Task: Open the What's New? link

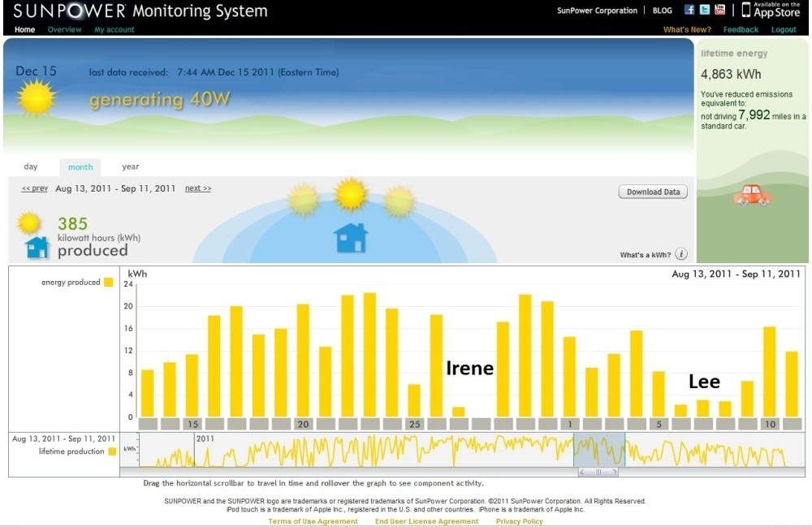Action: point(687,29)
